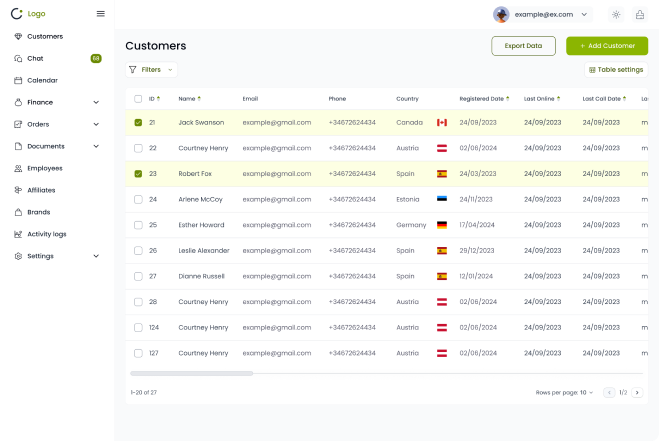Open Chat from the sidebar
The height and width of the screenshot is (441, 659).
point(35,58)
